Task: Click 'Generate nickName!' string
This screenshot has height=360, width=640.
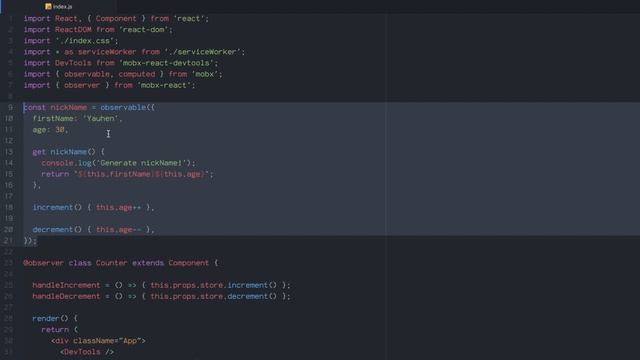Action: [x=141, y=163]
